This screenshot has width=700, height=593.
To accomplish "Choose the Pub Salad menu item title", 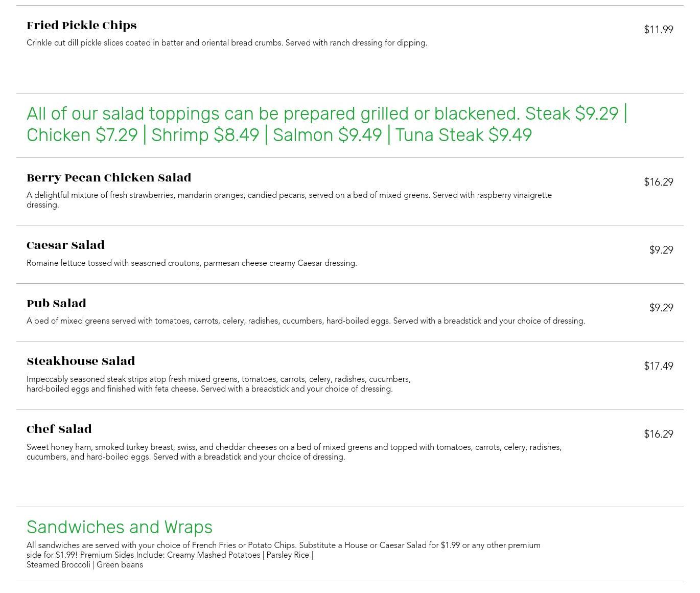I will pos(56,304).
